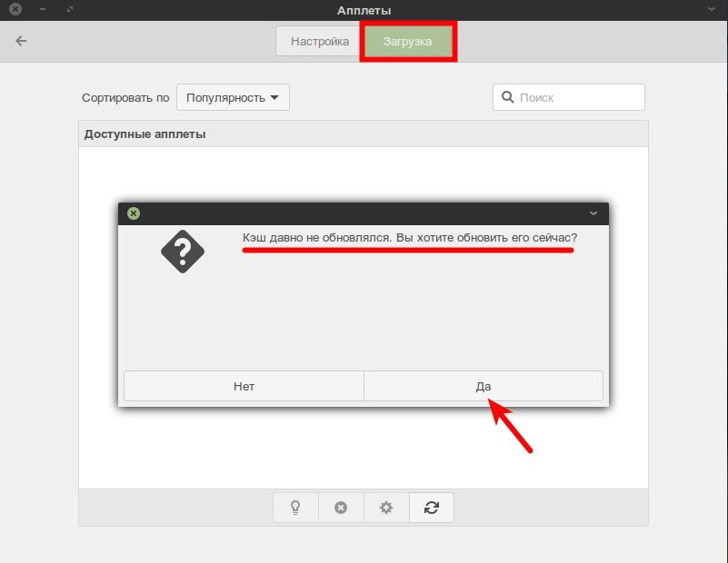Click the gear settings icon button
The image size is (728, 563).
[386, 508]
